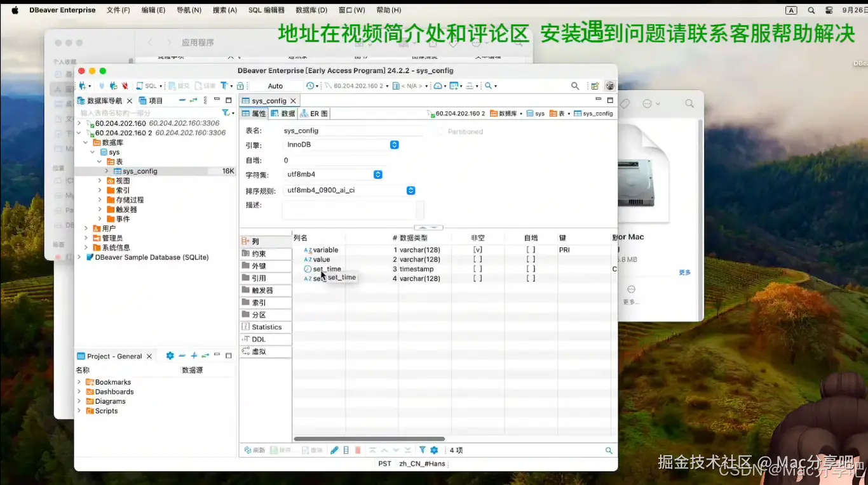Click the columns table horizontal scrollbar
Screen dimensions: 868x485
coord(369,439)
